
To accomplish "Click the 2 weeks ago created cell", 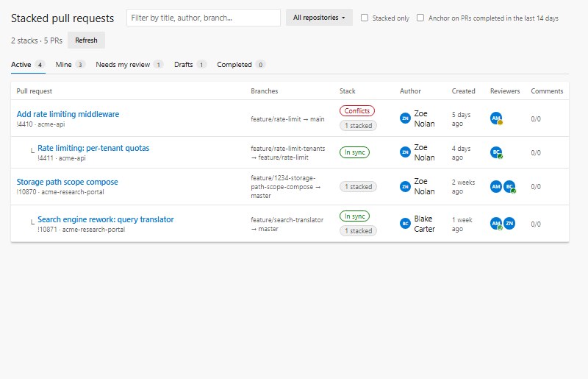I will (464, 187).
